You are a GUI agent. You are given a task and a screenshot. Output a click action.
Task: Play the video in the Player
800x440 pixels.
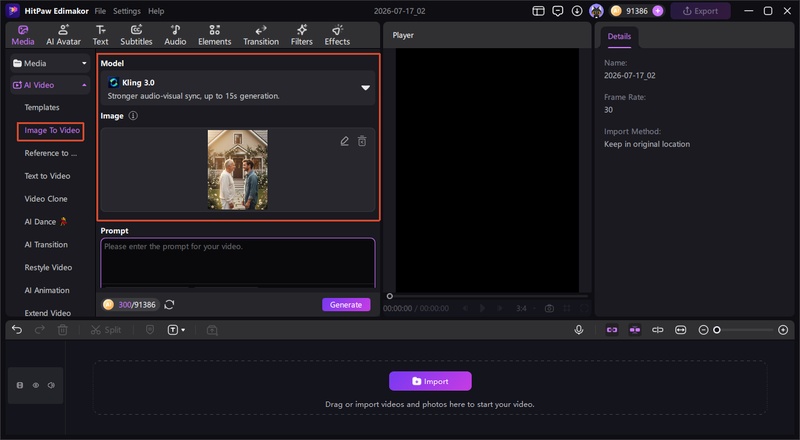(482, 308)
